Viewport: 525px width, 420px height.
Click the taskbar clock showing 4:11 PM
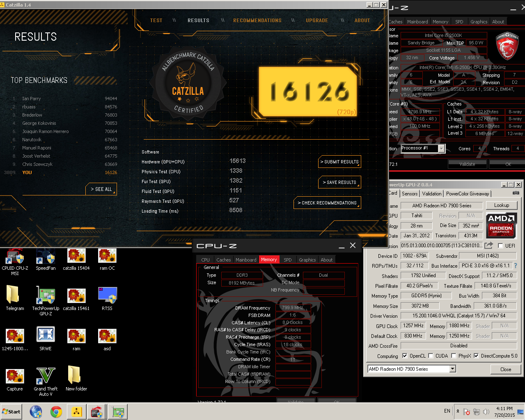[x=504, y=411]
